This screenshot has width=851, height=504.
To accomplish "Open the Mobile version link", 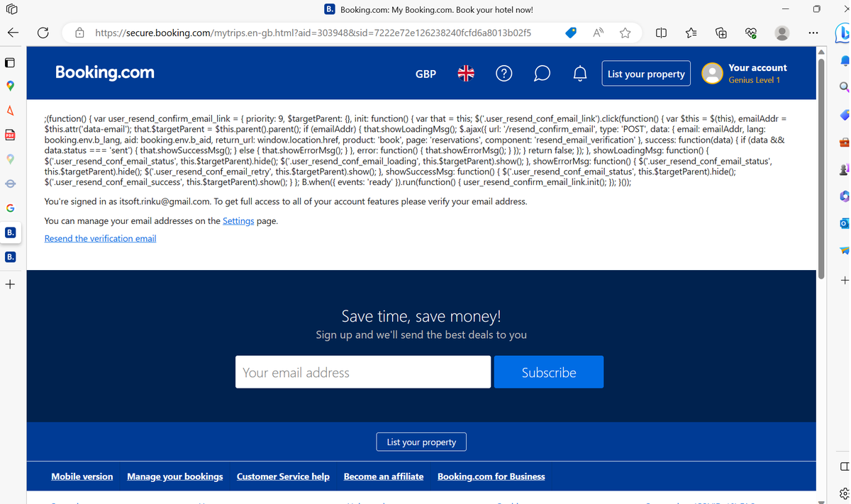I will coord(82,476).
